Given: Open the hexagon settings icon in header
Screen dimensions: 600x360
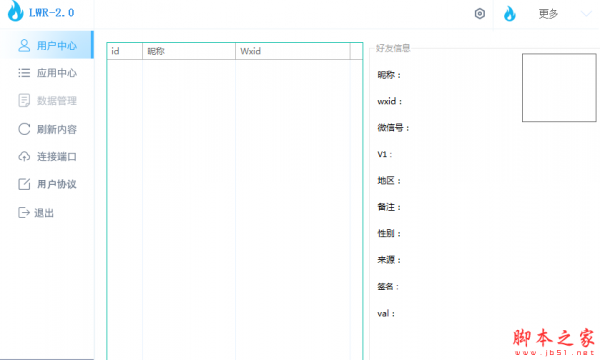Looking at the screenshot, I should click(x=479, y=14).
